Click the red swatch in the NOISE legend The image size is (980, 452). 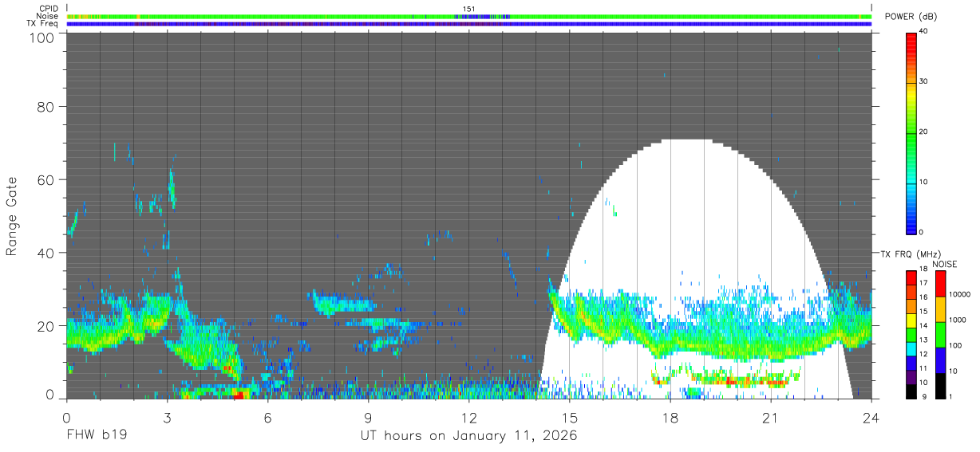click(940, 283)
